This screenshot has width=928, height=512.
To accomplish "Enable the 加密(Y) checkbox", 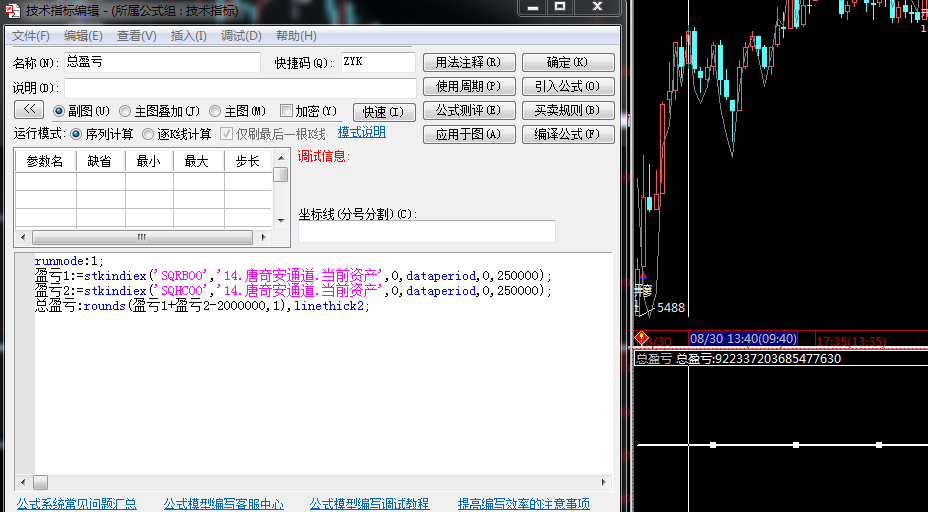I will pyautogui.click(x=286, y=111).
